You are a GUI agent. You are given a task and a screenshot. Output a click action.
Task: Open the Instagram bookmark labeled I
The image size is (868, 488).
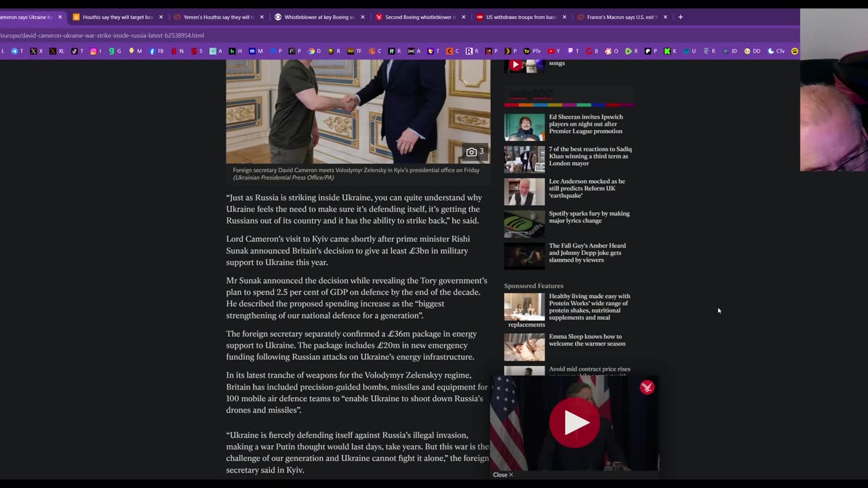[x=96, y=51]
